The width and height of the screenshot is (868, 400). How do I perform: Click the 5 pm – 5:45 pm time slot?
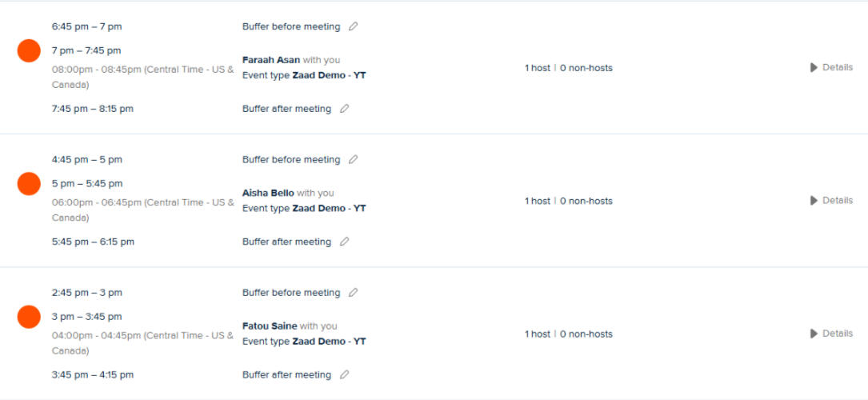tap(87, 183)
